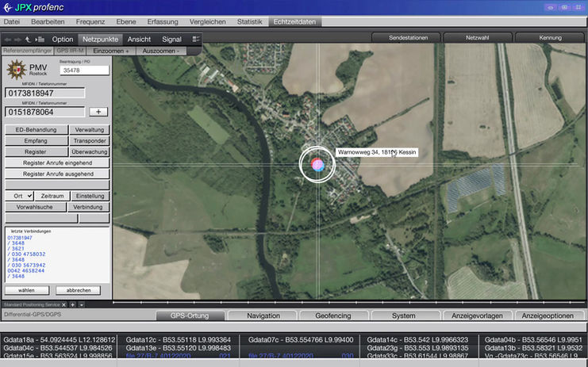The width and height of the screenshot is (588, 367).
Task: Click the plus button next to 0151878064
Action: [98, 112]
